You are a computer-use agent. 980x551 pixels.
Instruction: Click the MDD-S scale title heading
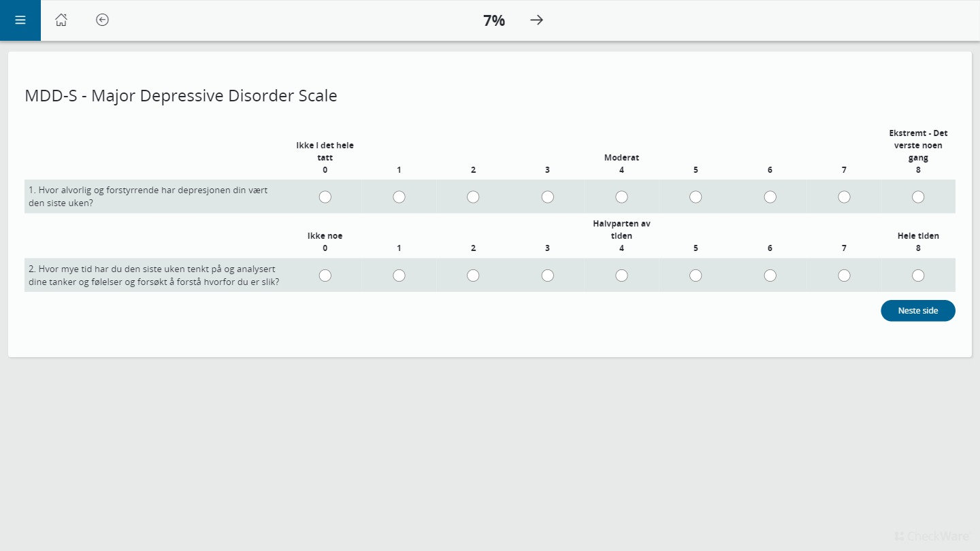180,95
